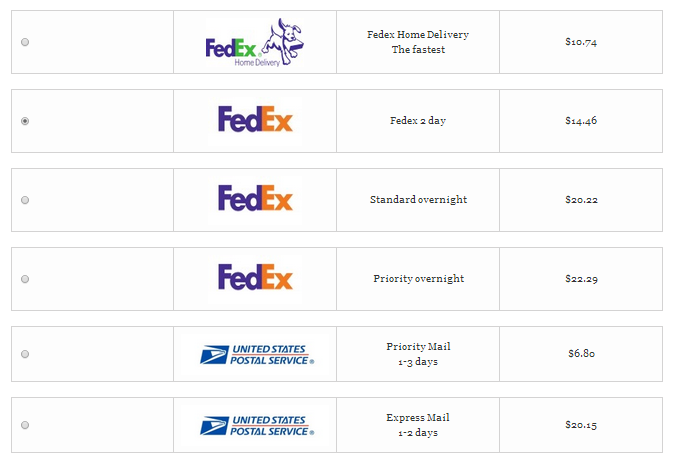The height and width of the screenshot is (461, 681).
Task: Click the FedEx logo beside Priority overnight
Action: (x=255, y=277)
